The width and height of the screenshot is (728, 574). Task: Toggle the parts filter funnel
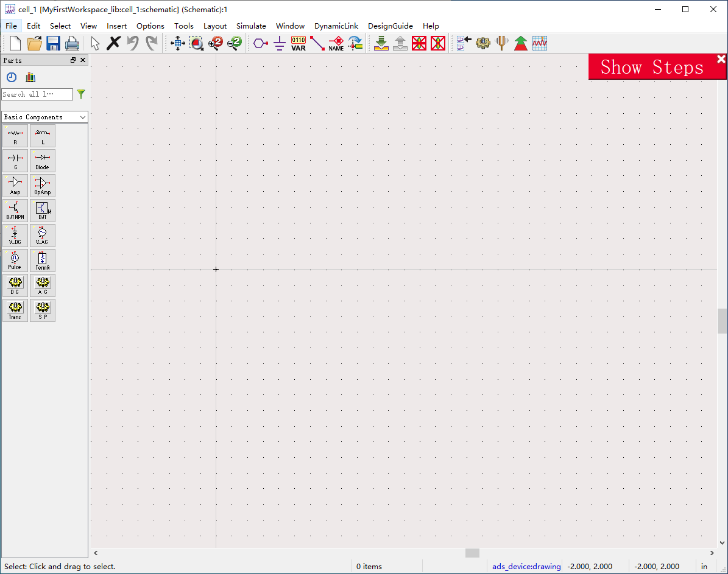[x=81, y=94]
